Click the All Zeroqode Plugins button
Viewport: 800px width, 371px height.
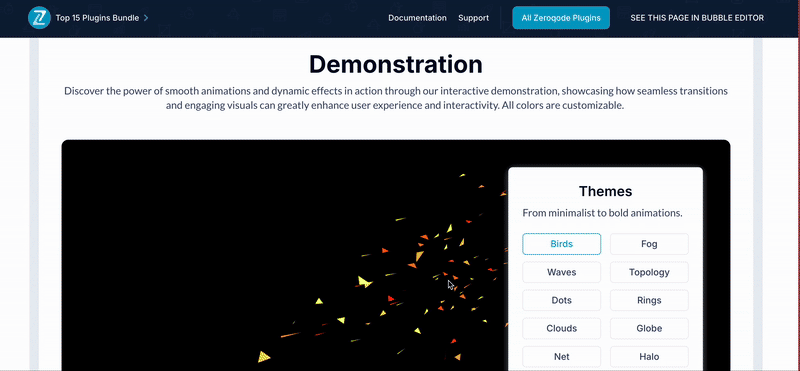click(x=561, y=18)
